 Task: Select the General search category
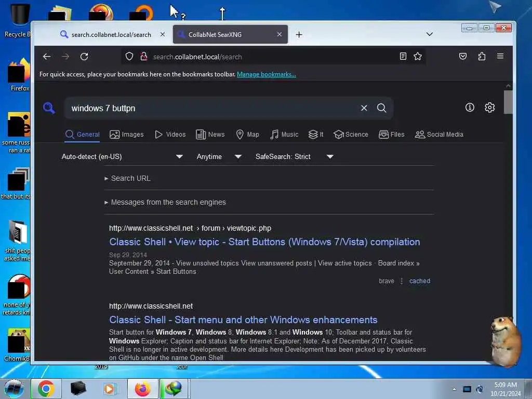tap(83, 135)
